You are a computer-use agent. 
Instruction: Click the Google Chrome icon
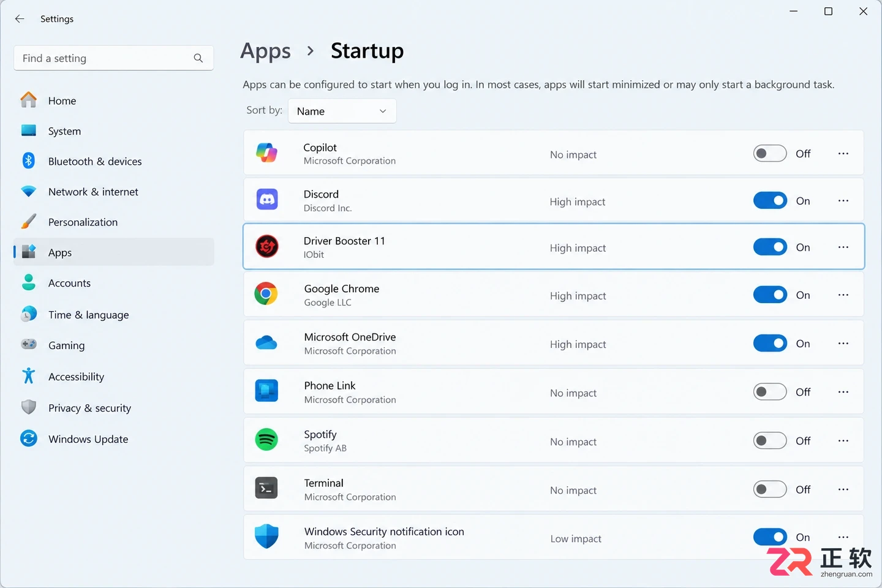(x=266, y=294)
